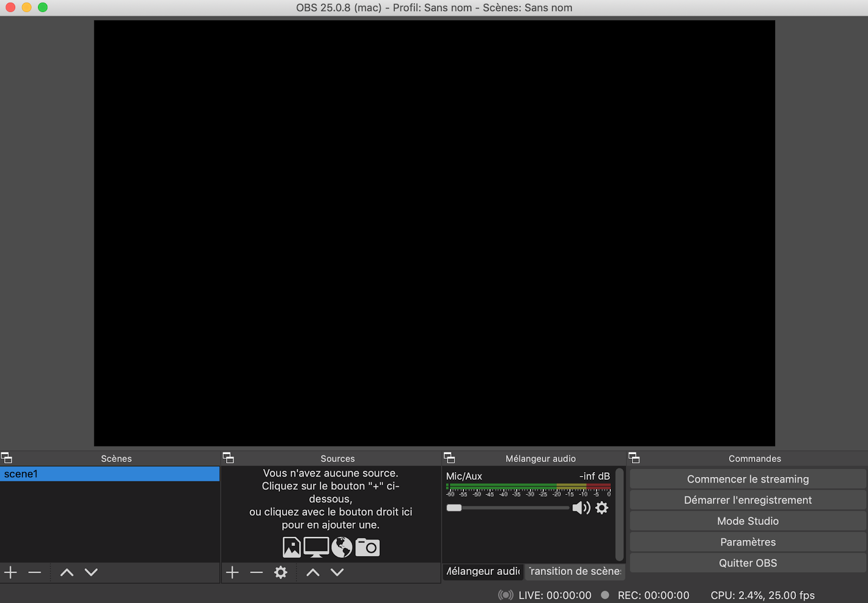Mute the Mic/Aux speaker icon
The image size is (868, 603).
(x=580, y=508)
